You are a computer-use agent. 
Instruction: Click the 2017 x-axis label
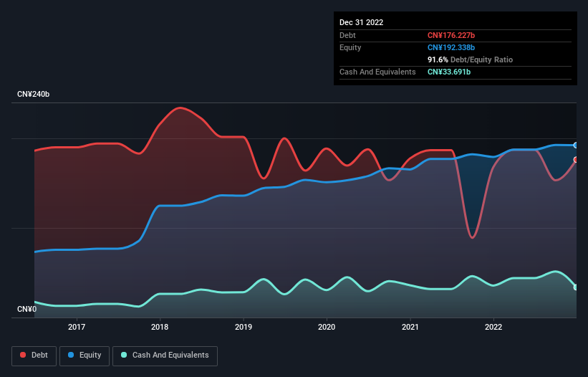pyautogui.click(x=77, y=327)
